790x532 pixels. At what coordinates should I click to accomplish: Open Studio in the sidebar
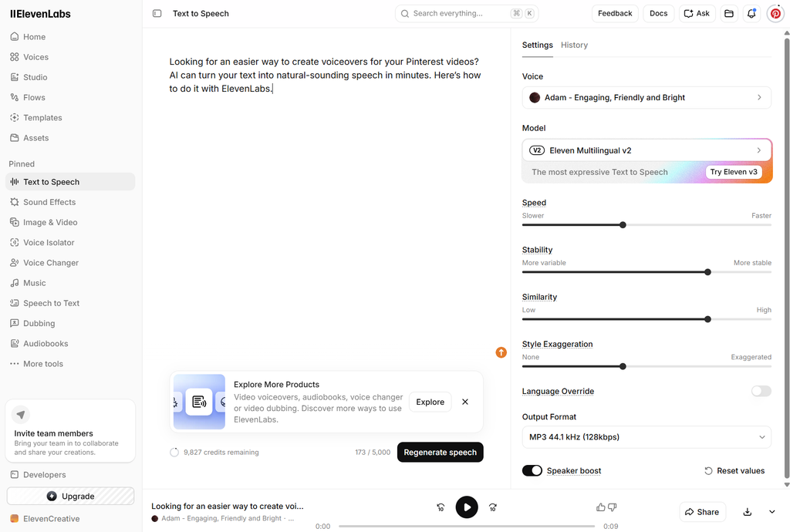[70, 77]
